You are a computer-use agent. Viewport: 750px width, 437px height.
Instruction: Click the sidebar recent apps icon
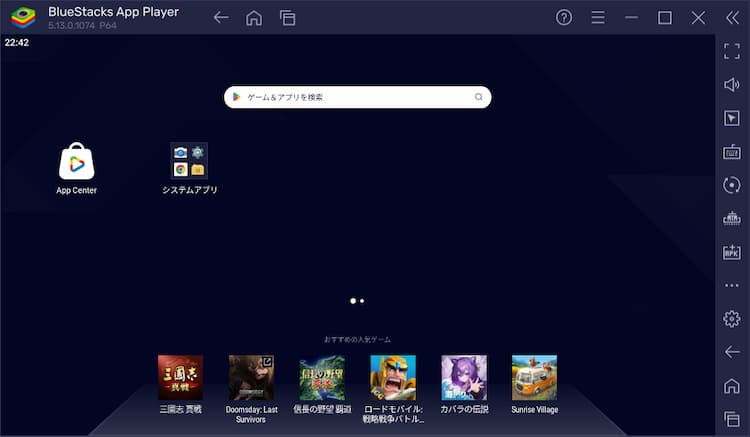pos(732,419)
